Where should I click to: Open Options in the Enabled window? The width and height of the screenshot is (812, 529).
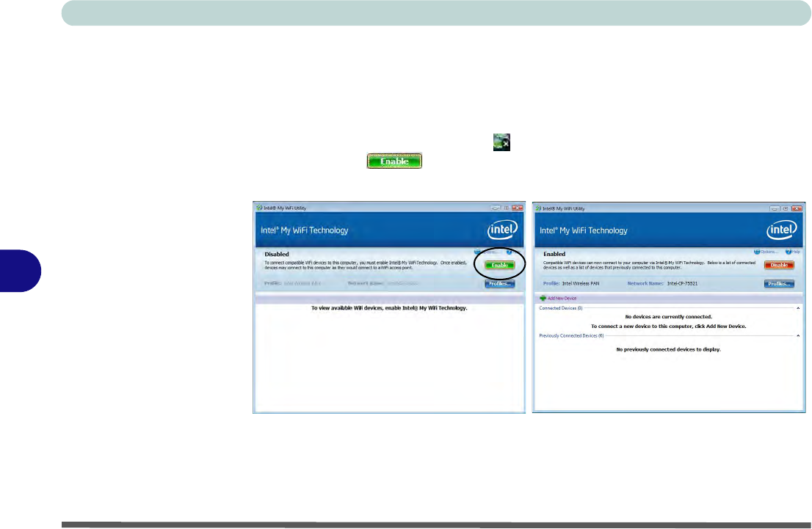click(x=766, y=252)
